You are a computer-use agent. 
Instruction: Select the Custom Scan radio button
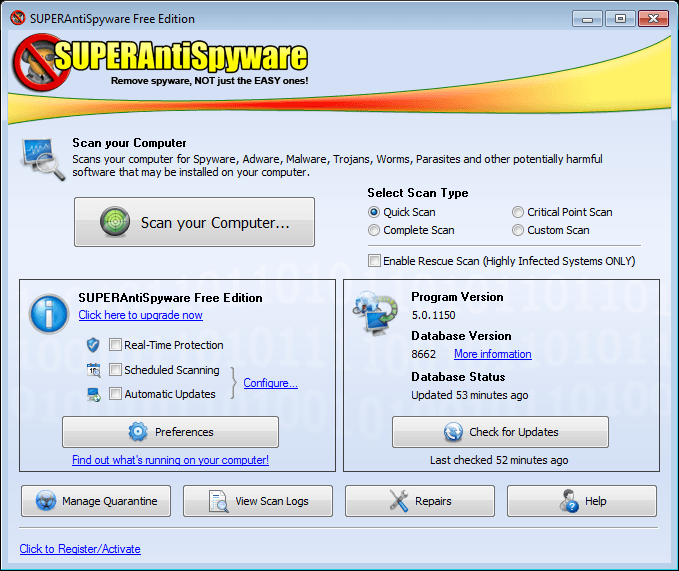[518, 230]
